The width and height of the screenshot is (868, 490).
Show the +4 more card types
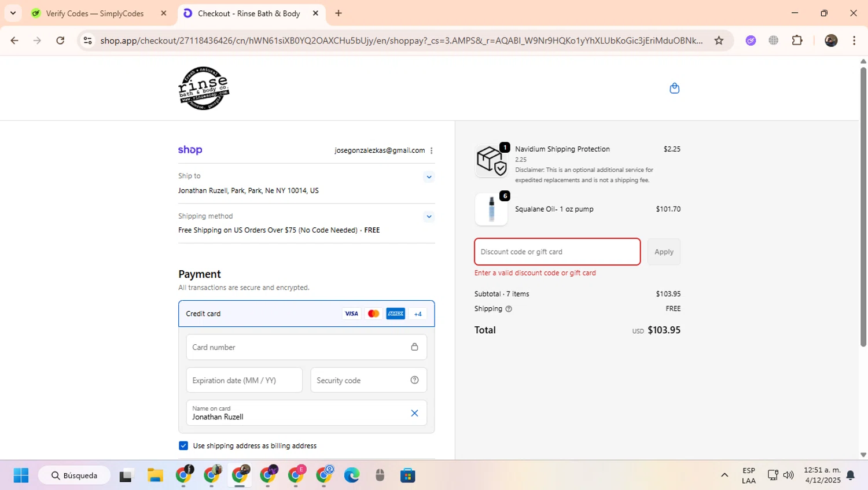point(418,314)
